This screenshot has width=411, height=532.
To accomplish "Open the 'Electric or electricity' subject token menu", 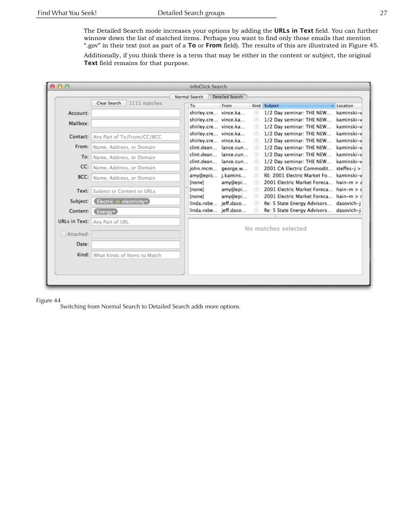I will 146,202.
